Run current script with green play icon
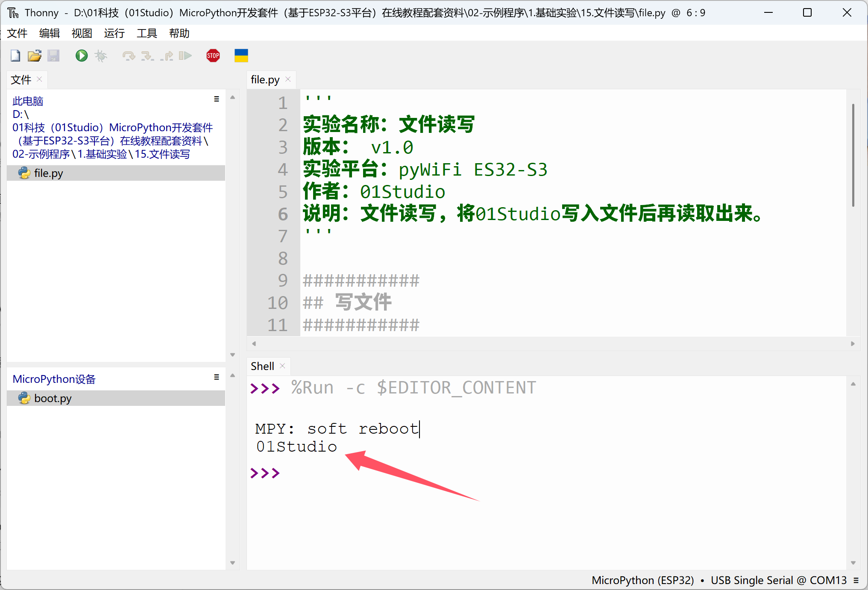This screenshot has width=868, height=590. point(81,56)
